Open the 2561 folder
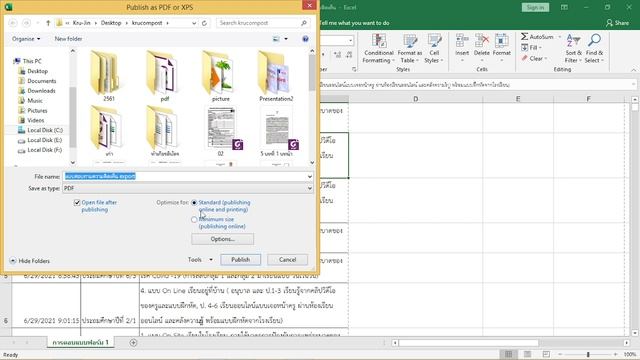The height and width of the screenshot is (360, 640). pyautogui.click(x=108, y=76)
